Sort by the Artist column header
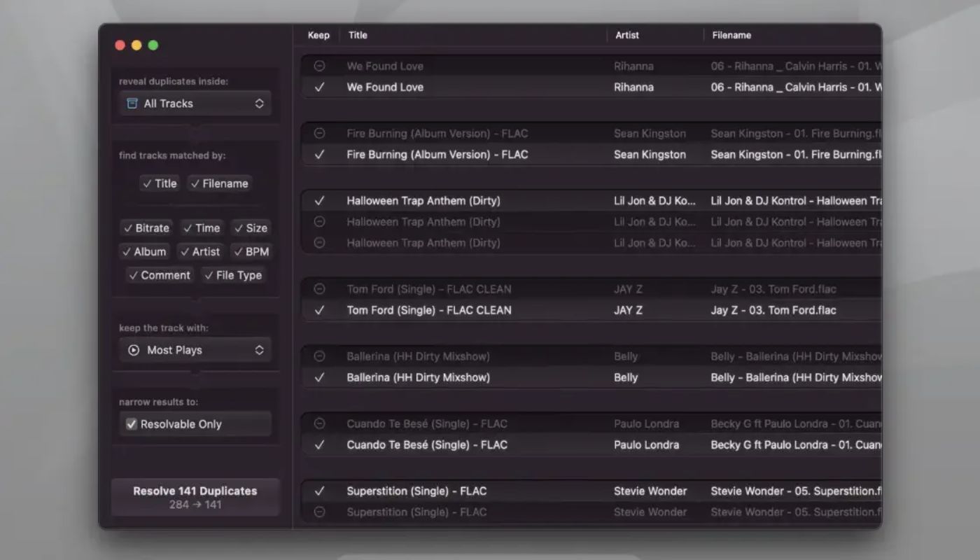980x560 pixels. pyautogui.click(x=627, y=35)
